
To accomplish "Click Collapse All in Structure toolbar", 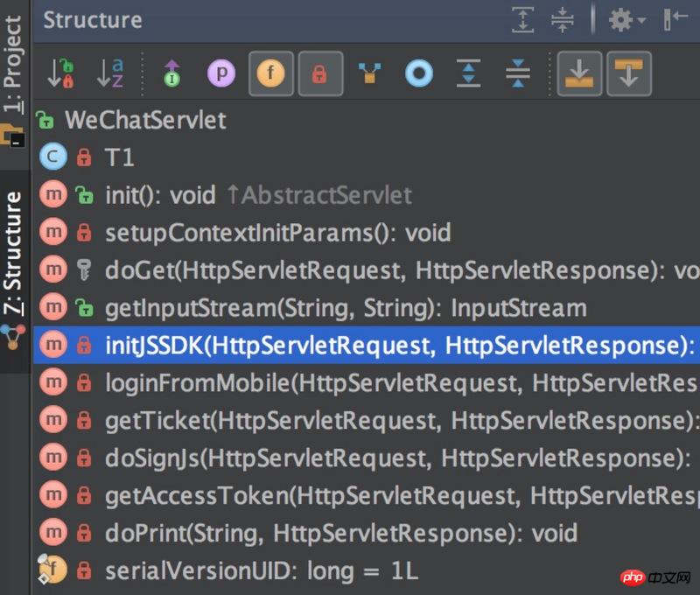I will point(518,73).
